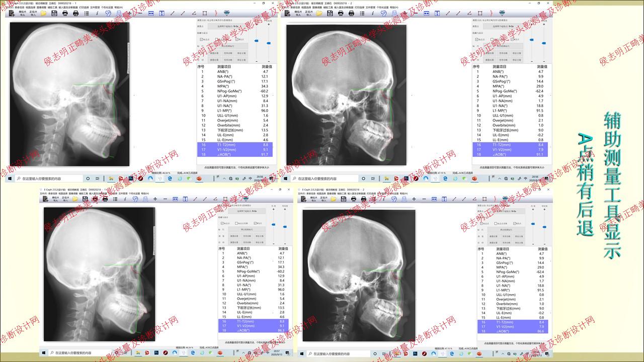
Task: Click zoom-out minus icon in bottom-left window
Action: (x=165, y=199)
